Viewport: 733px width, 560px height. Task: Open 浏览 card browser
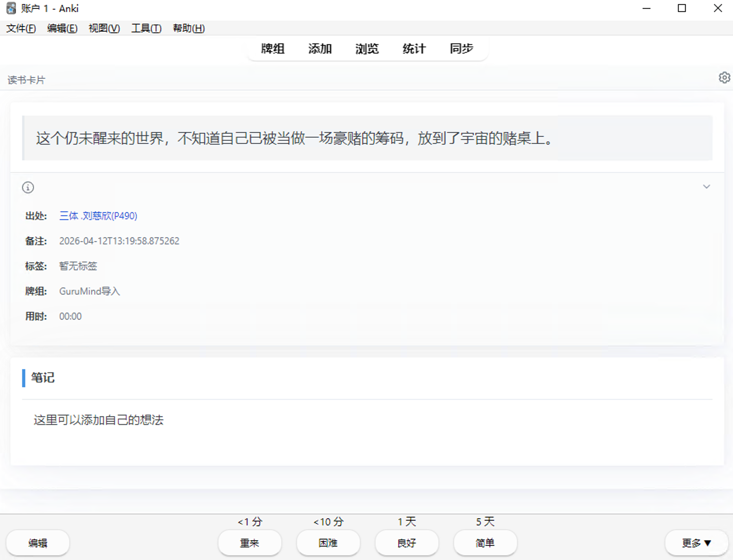click(x=367, y=49)
